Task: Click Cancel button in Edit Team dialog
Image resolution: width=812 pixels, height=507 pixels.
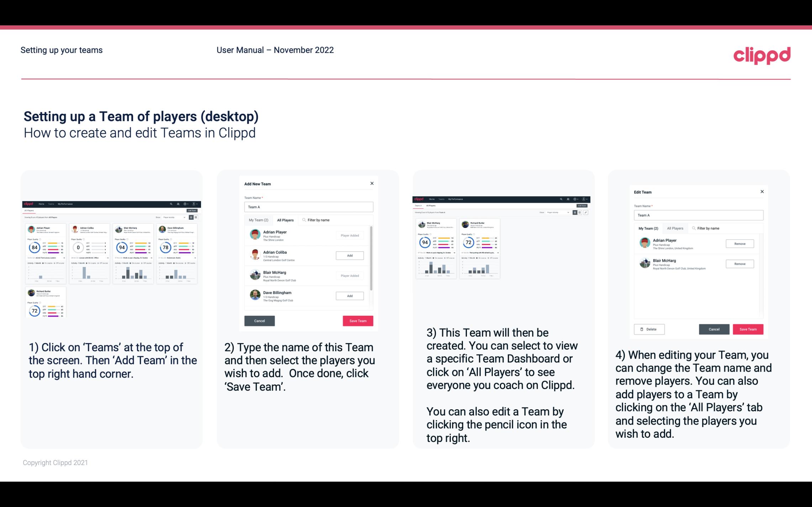Action: tap(714, 329)
